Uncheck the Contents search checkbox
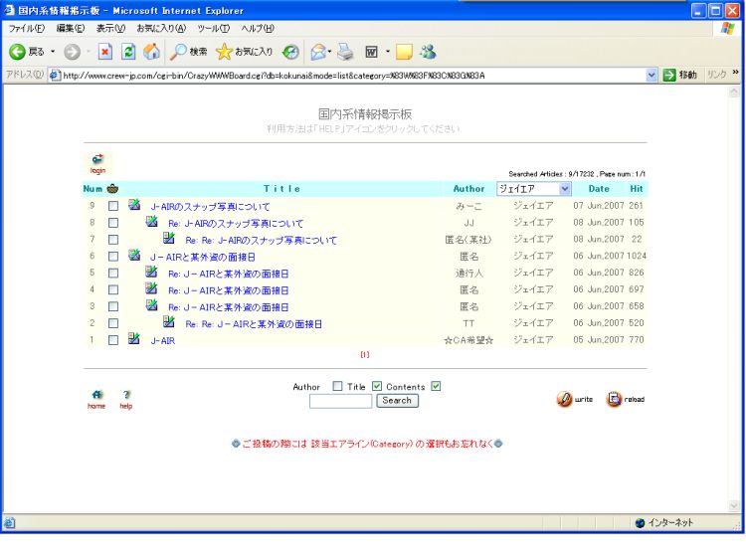Screen dimensions: 746x560 coord(436,387)
